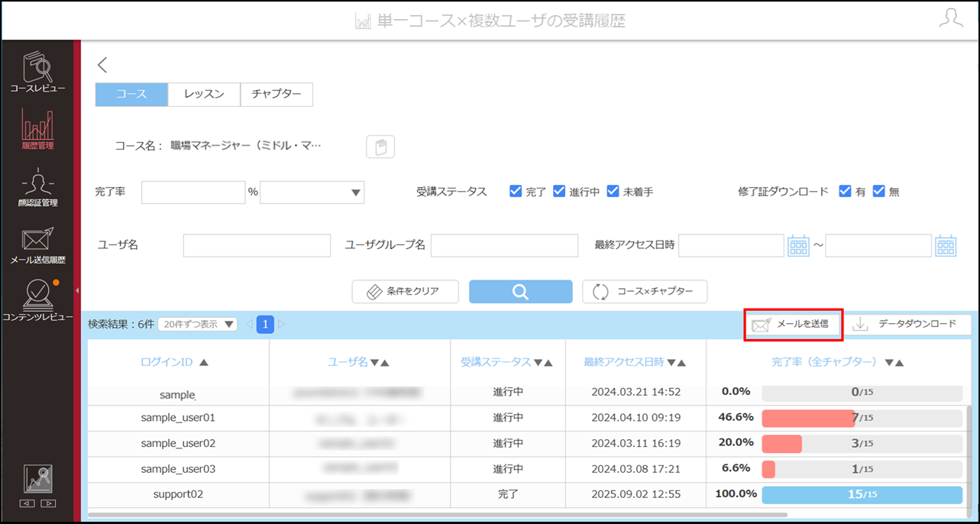Click the table horizontal scrollbar

436,516
